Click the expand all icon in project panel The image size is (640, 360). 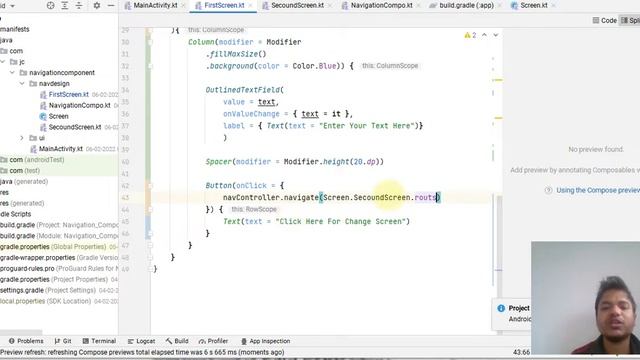click(65, 6)
